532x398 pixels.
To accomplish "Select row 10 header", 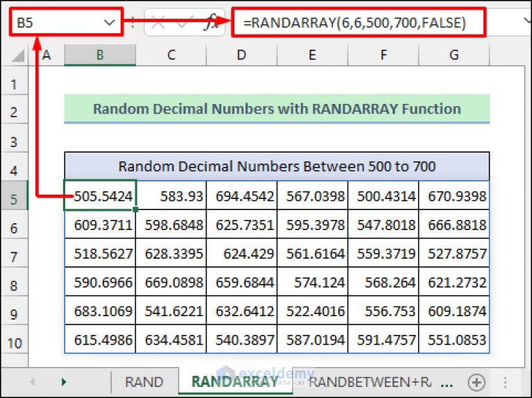I will (15, 339).
